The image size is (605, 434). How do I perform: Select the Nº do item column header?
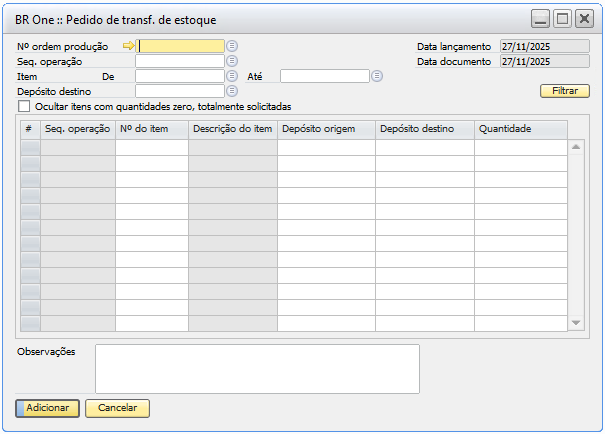[x=151, y=129]
